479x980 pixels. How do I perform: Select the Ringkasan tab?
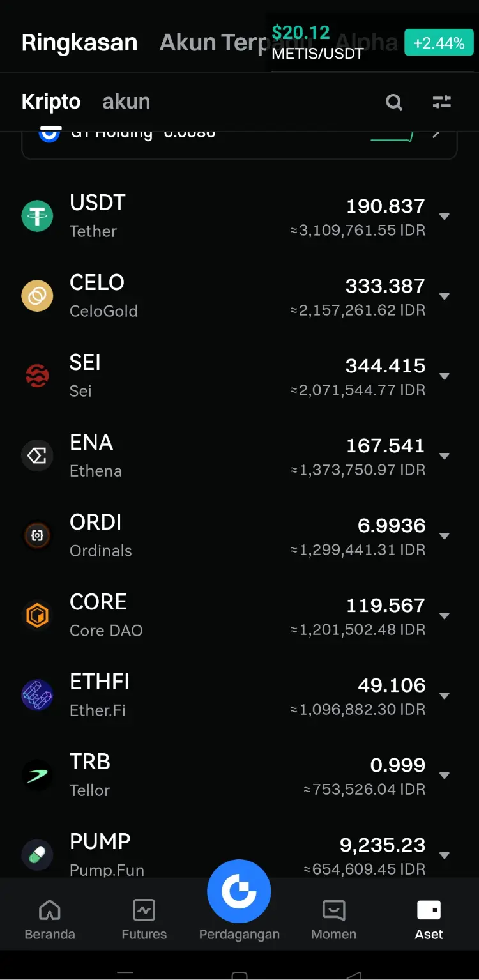(x=80, y=43)
